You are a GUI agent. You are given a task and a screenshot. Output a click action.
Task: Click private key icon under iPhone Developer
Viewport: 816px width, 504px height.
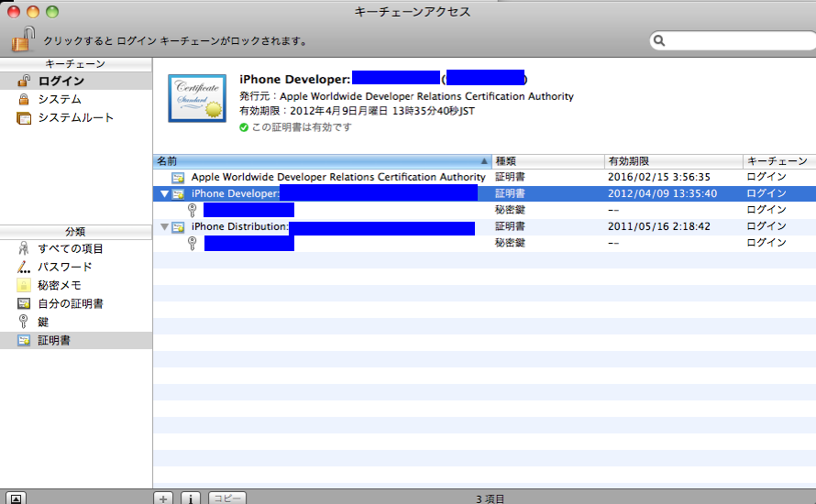click(192, 210)
